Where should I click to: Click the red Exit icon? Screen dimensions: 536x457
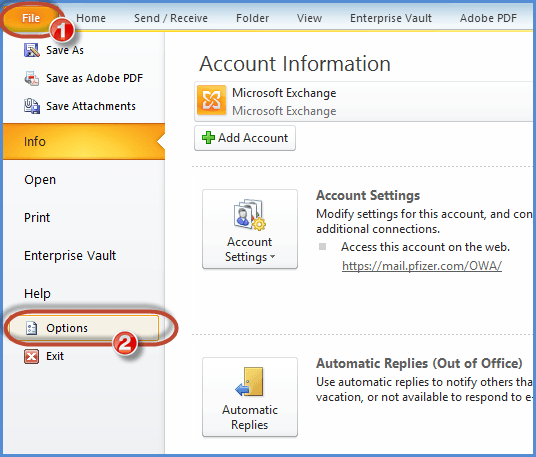pyautogui.click(x=31, y=357)
